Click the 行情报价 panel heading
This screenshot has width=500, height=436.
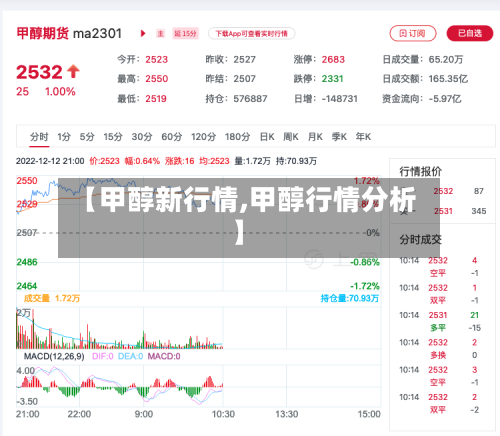pos(420,172)
